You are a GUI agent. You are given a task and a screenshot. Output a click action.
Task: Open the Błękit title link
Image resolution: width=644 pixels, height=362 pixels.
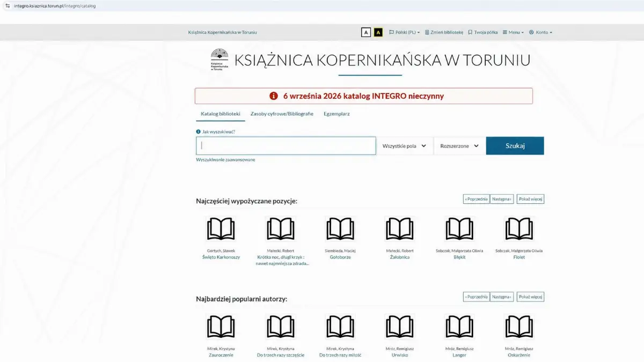pos(459,257)
